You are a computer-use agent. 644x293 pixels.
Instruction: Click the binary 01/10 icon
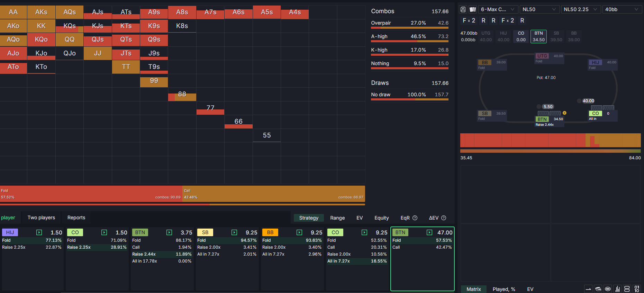(x=637, y=289)
